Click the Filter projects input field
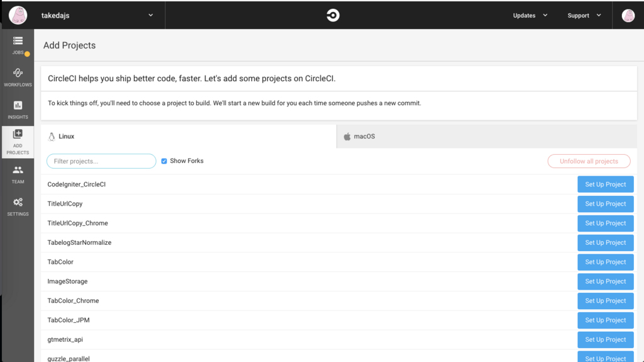Image resolution: width=644 pixels, height=362 pixels. click(x=101, y=161)
